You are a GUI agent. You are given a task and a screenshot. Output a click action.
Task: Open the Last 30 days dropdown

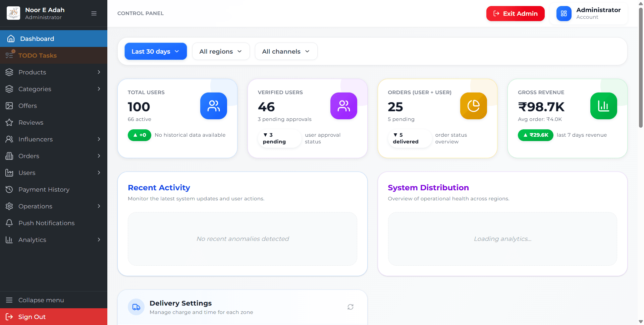[156, 51]
